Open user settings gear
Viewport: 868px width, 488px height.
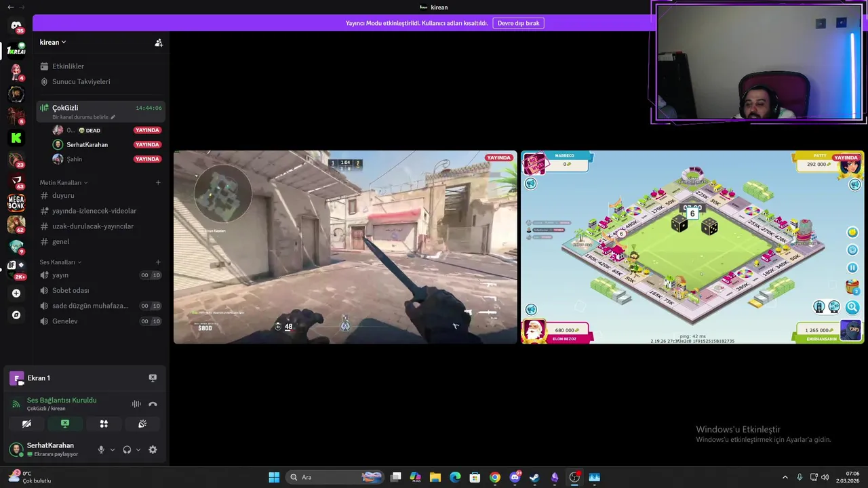pyautogui.click(x=153, y=449)
